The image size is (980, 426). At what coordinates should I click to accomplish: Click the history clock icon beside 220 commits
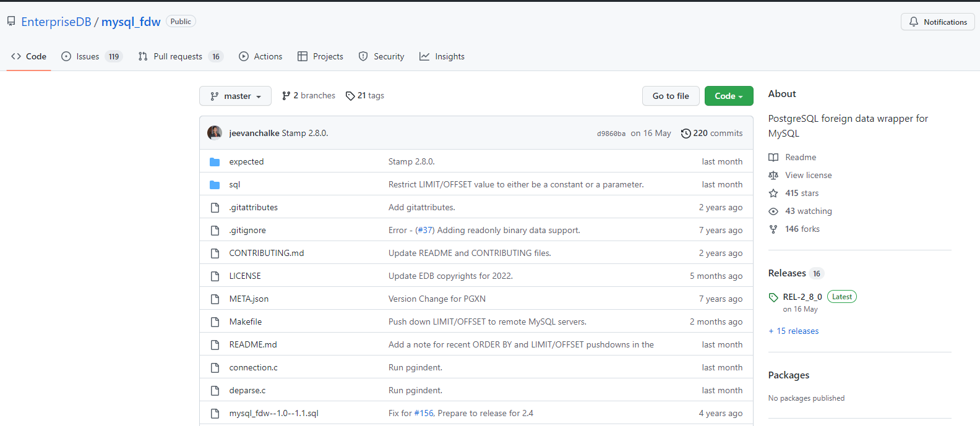pyautogui.click(x=686, y=134)
